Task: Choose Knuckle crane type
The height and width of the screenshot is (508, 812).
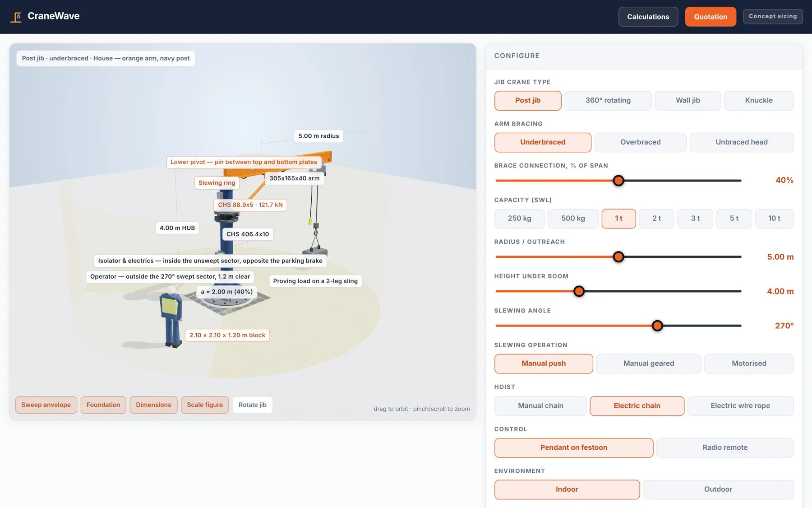Action: (x=759, y=101)
